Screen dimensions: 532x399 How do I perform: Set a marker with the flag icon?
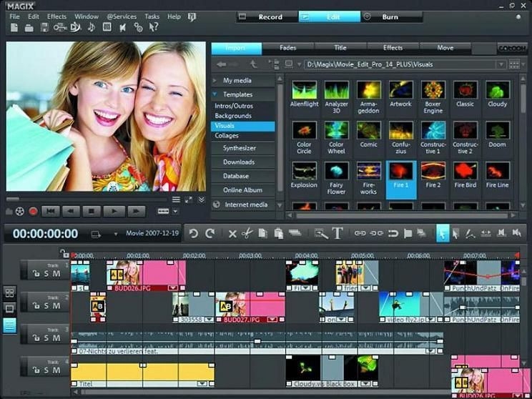click(x=408, y=234)
